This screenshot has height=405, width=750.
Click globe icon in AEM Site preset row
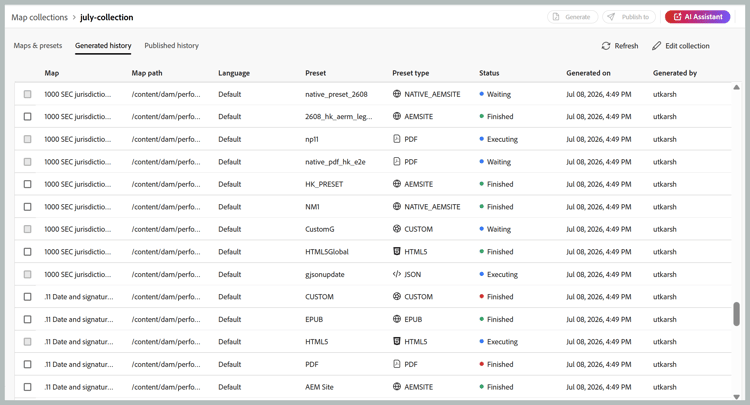[397, 387]
